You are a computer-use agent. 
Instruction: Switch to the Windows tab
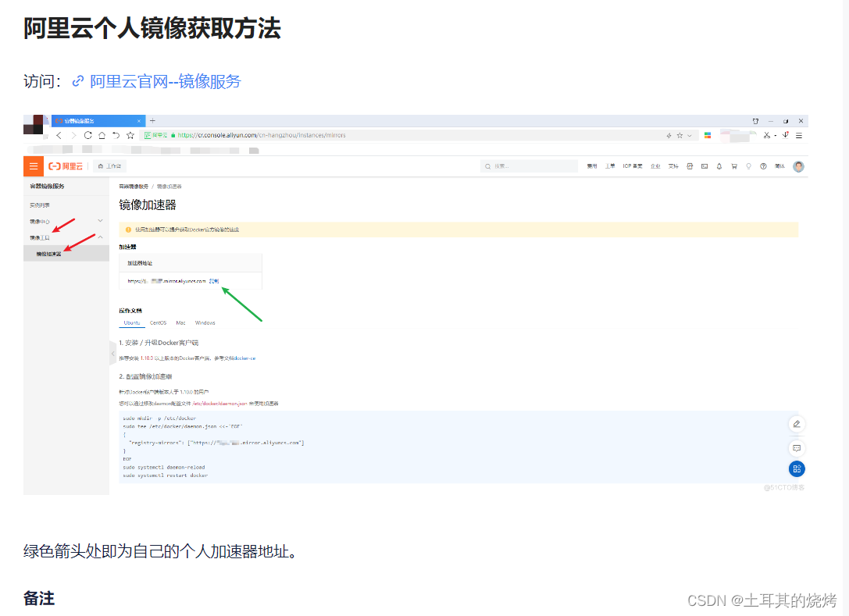[x=205, y=322]
